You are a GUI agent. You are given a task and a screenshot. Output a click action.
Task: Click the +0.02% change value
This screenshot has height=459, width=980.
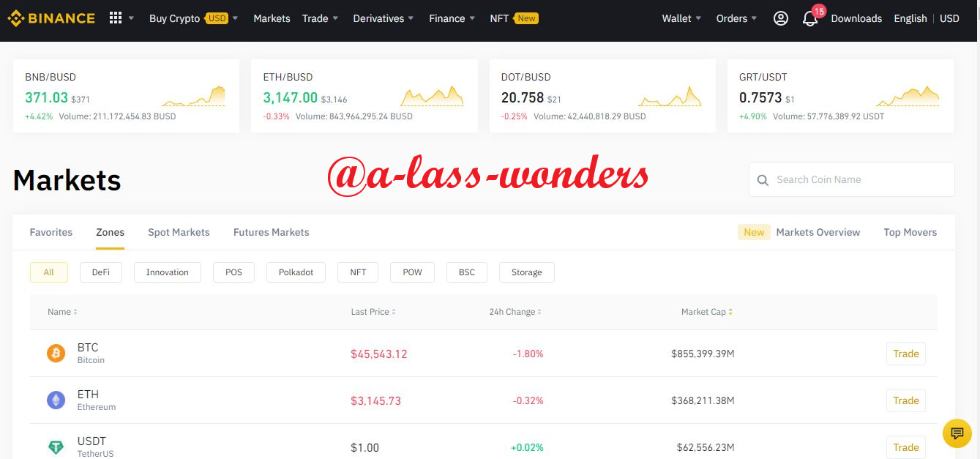pyautogui.click(x=527, y=447)
